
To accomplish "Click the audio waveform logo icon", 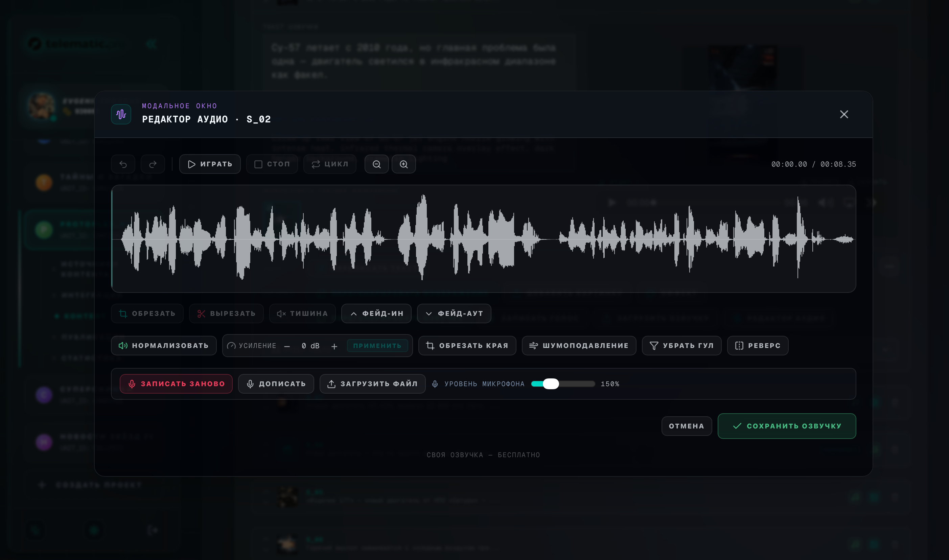I will 121,114.
